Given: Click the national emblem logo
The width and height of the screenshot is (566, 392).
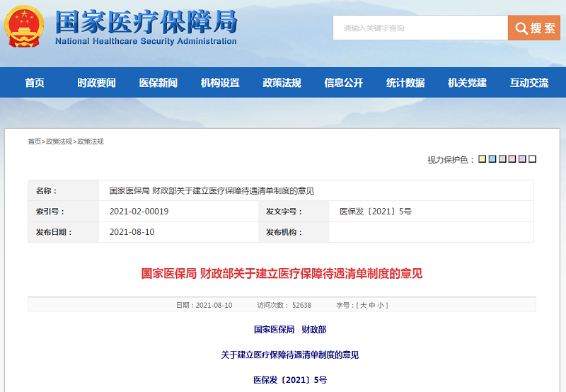Looking at the screenshot, I should tap(24, 26).
